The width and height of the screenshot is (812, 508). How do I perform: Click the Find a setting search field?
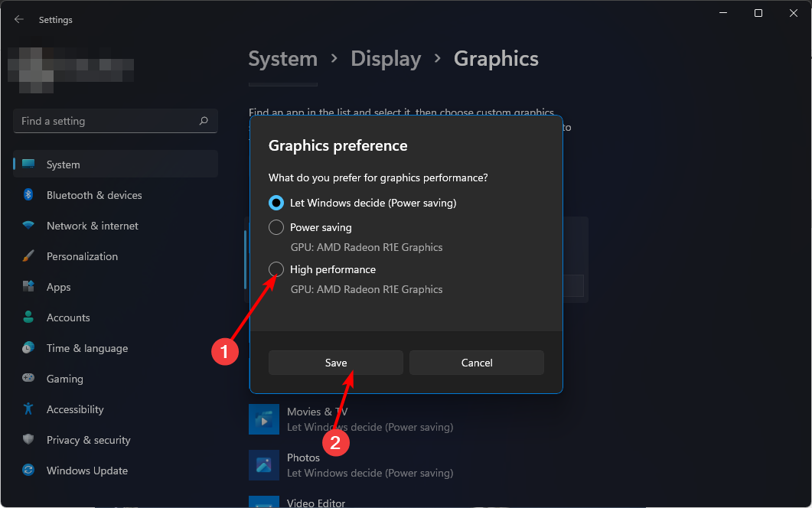click(x=115, y=121)
